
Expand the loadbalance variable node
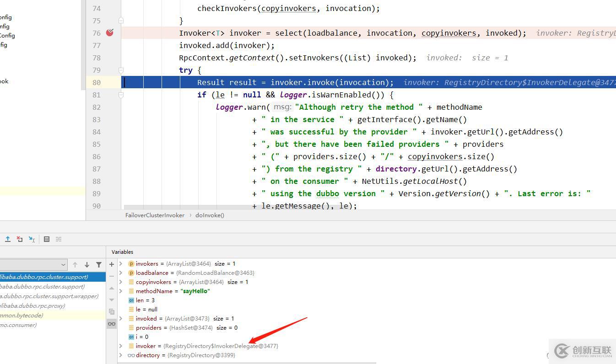121,273
